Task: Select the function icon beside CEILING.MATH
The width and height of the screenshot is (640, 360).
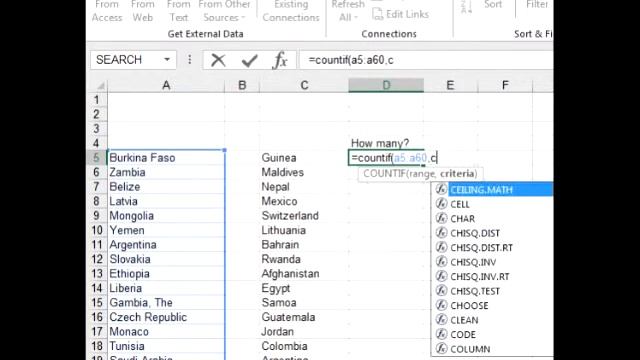Action: click(441, 189)
